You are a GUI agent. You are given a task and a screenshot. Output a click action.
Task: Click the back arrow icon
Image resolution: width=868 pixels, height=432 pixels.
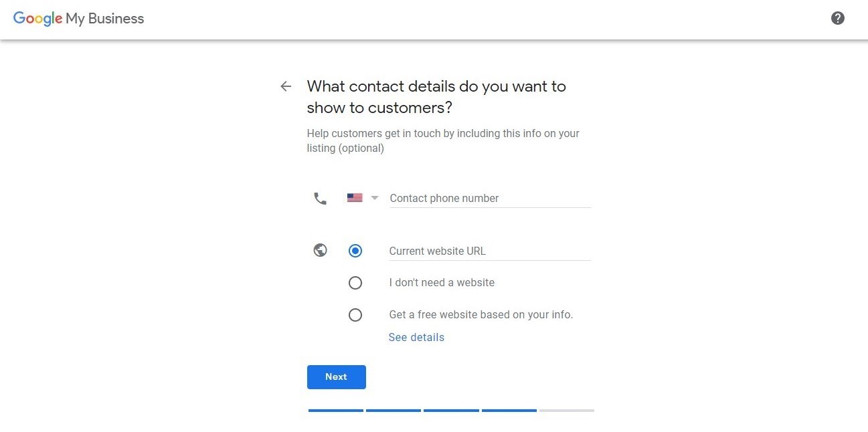(286, 86)
